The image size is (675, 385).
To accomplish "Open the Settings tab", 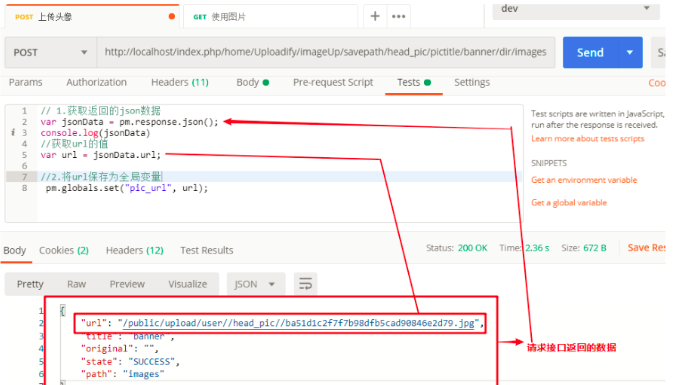I will pos(472,82).
